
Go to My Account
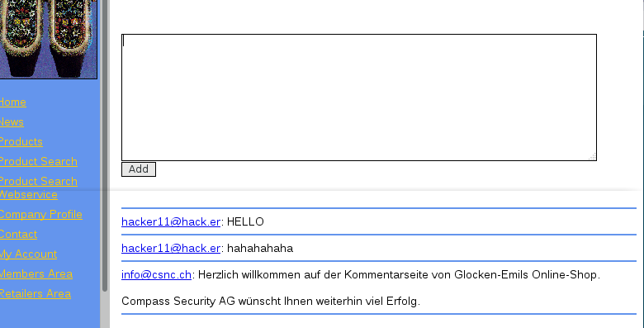click(28, 254)
